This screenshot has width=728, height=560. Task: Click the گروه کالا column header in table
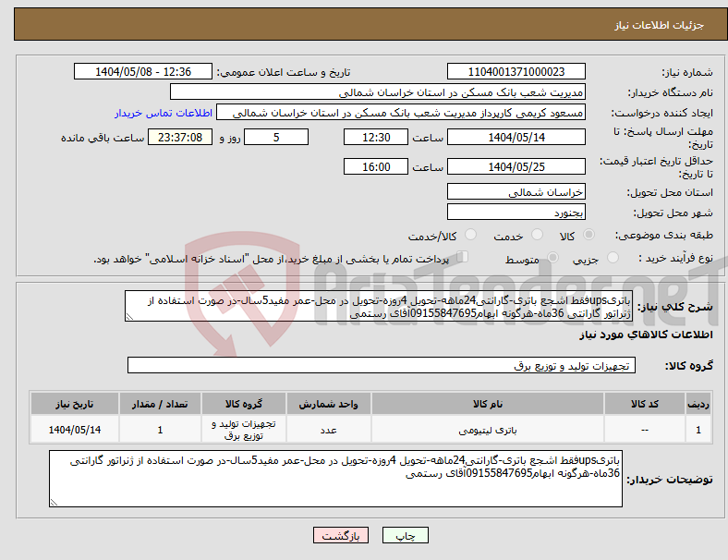[x=244, y=404]
